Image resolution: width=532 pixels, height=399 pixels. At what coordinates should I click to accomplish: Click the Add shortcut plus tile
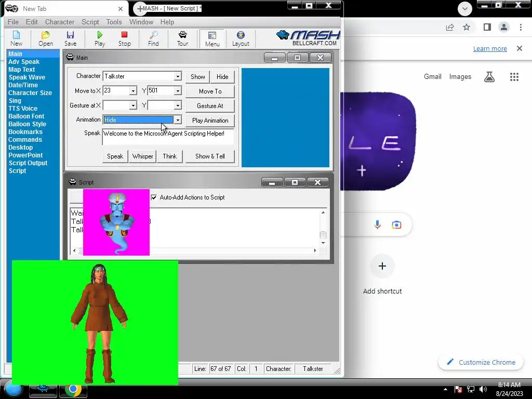pyautogui.click(x=382, y=266)
